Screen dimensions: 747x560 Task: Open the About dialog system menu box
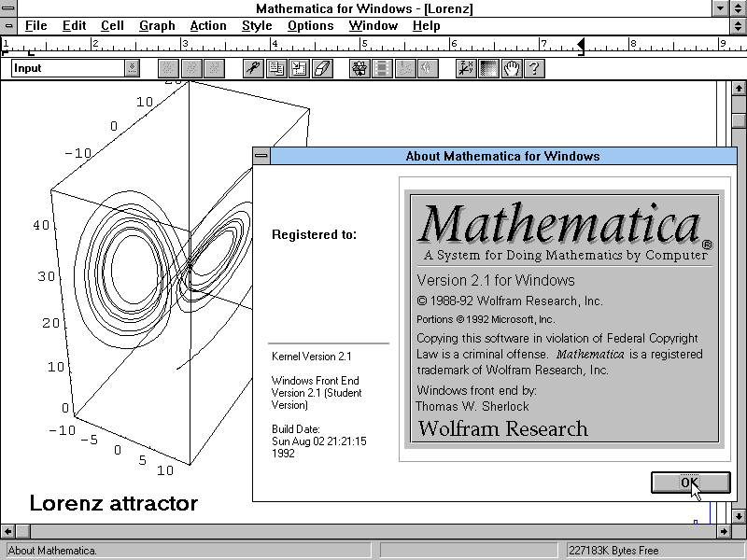(261, 156)
